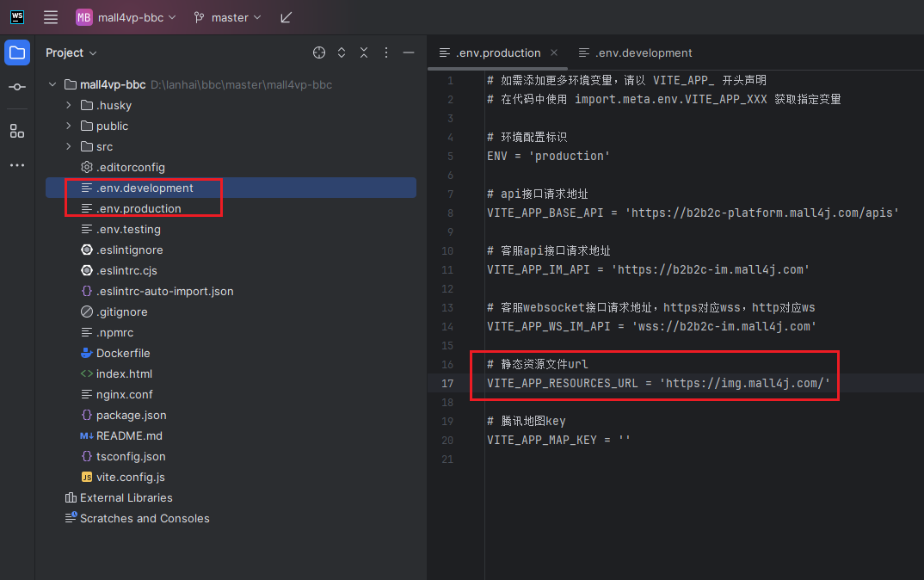Image resolution: width=924 pixels, height=580 pixels.
Task: Open the Commit tool window
Action: tap(17, 88)
